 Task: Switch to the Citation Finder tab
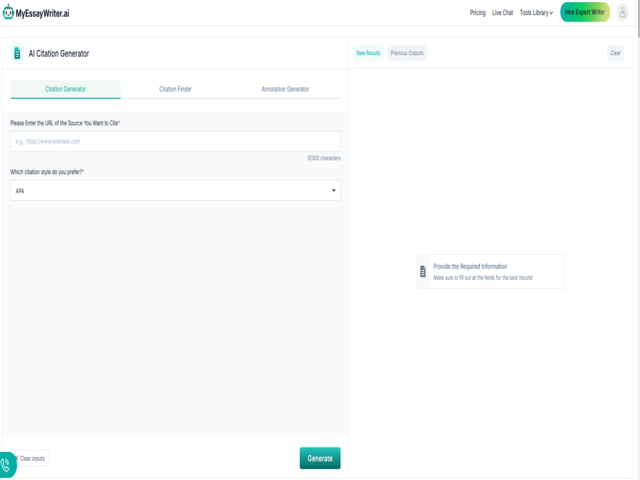pyautogui.click(x=175, y=89)
